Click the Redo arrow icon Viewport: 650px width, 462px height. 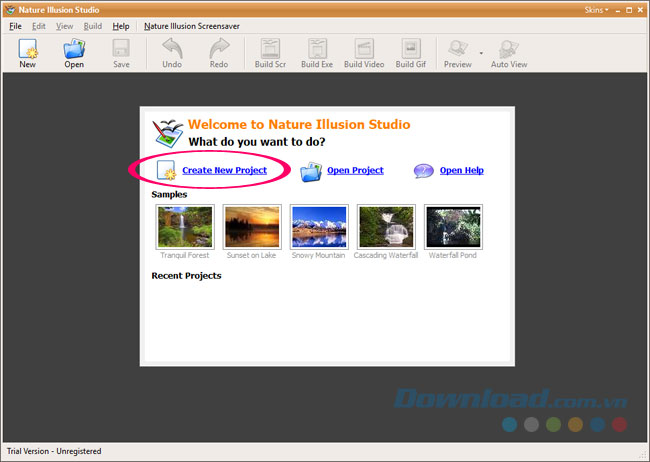point(219,49)
